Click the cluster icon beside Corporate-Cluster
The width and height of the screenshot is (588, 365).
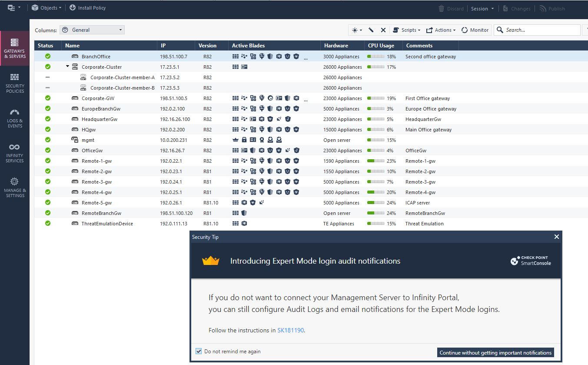click(x=75, y=67)
